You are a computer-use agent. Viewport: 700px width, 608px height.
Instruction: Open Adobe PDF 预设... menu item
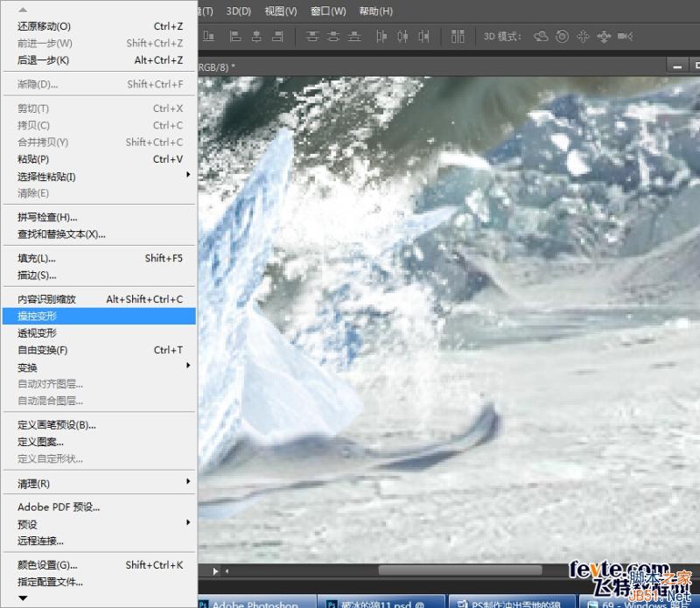(x=99, y=507)
